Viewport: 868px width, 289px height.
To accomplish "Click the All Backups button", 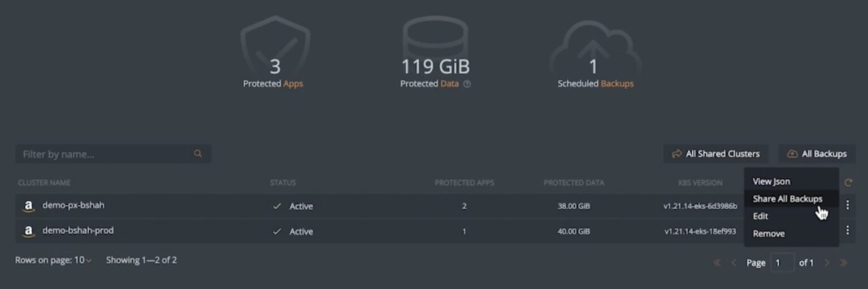I will coord(817,154).
